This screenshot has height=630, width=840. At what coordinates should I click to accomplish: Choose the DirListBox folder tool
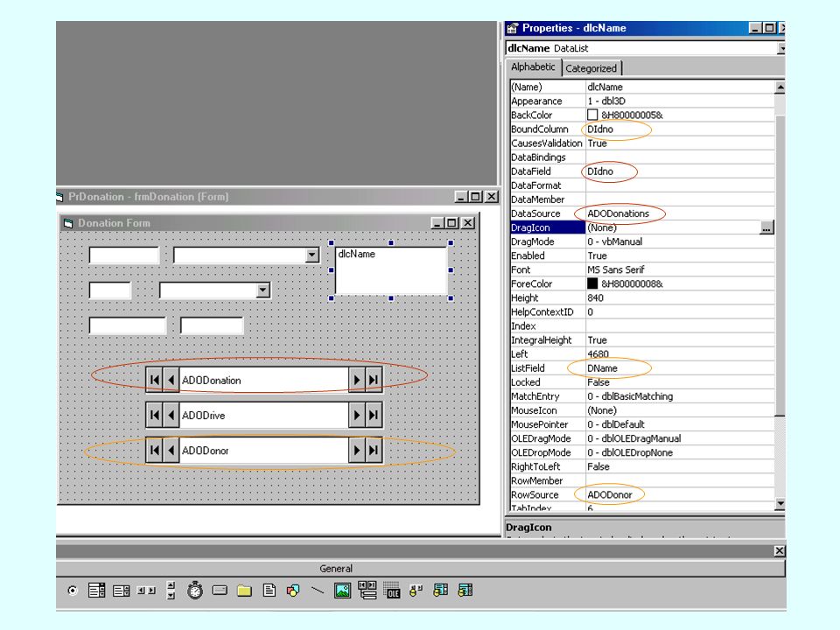click(244, 591)
